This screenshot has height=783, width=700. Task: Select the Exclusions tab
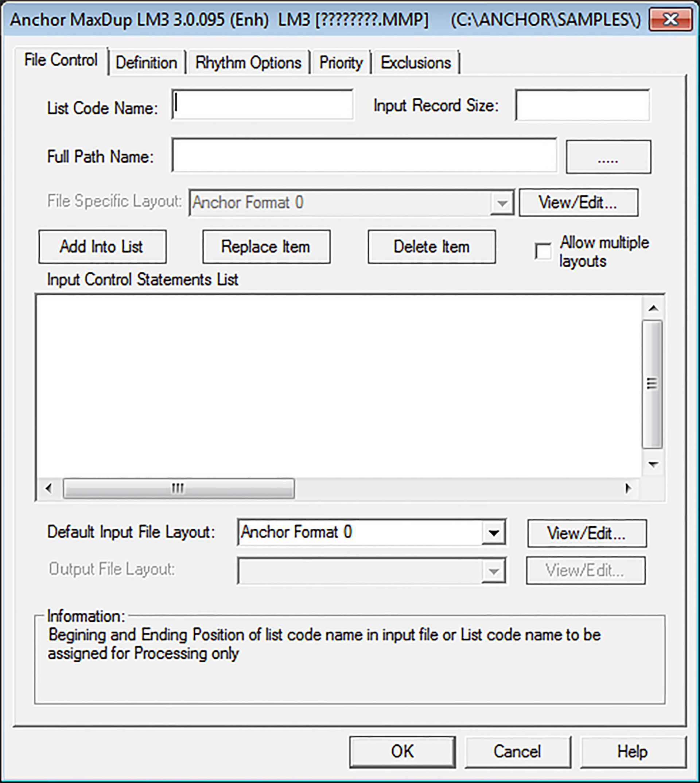(416, 63)
